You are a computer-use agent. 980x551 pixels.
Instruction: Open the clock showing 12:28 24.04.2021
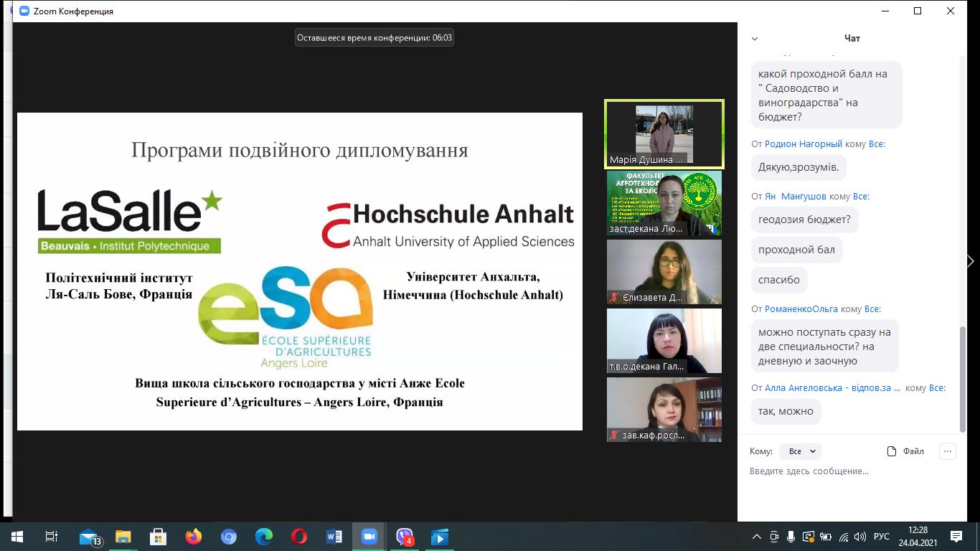[x=917, y=537]
